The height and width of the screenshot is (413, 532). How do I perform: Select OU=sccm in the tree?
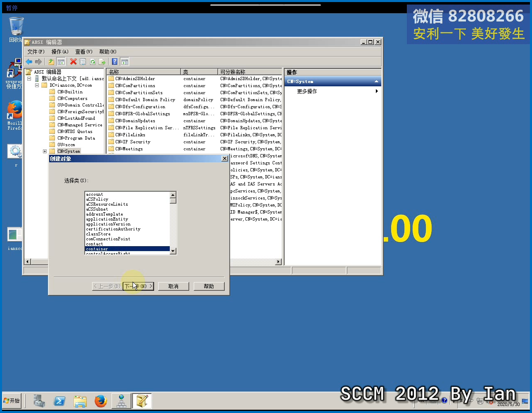coord(66,145)
